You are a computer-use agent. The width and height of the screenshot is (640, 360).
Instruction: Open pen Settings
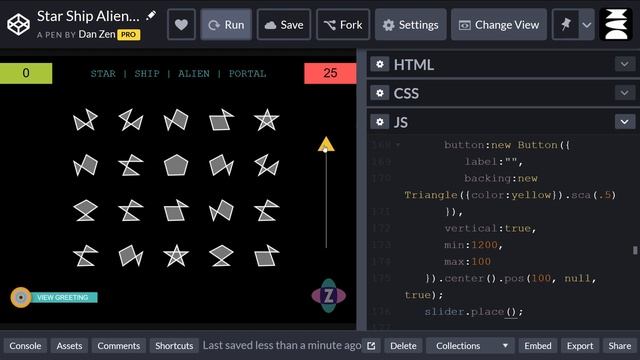[411, 25]
